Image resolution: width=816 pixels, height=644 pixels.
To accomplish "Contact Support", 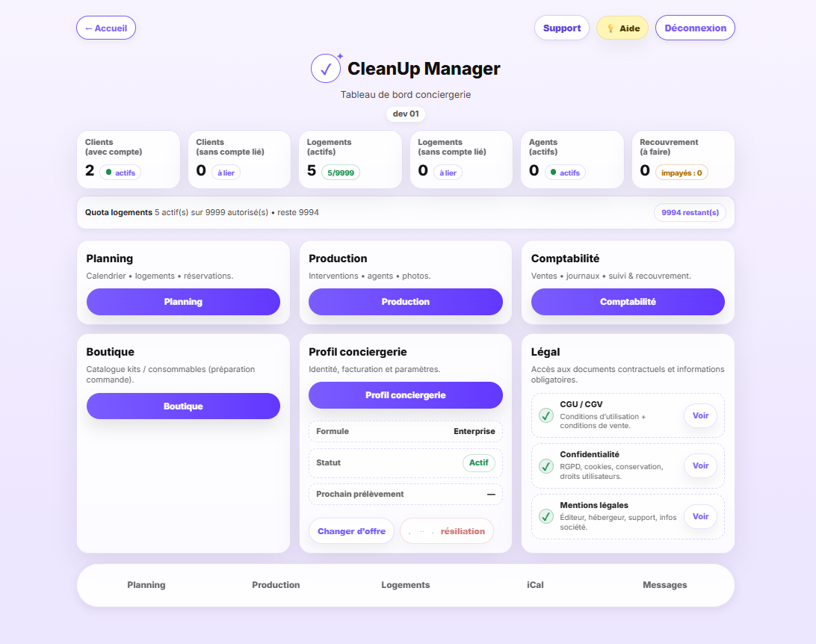I will pos(561,27).
